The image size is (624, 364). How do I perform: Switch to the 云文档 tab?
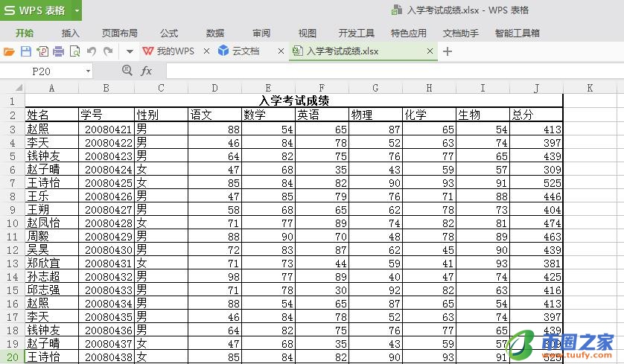(239, 51)
